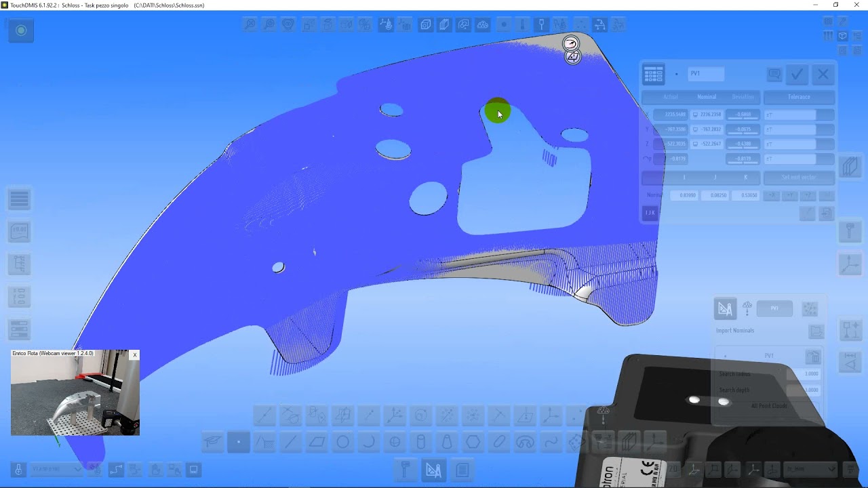The image size is (868, 488).
Task: Select the Cylinder feature tool
Action: point(421,443)
